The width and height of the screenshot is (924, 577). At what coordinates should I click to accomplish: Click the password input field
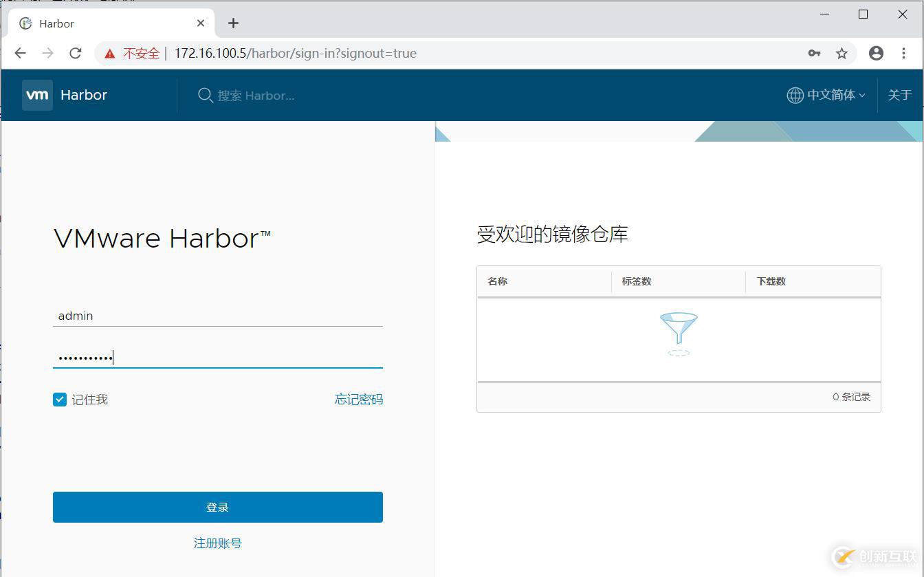coord(218,358)
